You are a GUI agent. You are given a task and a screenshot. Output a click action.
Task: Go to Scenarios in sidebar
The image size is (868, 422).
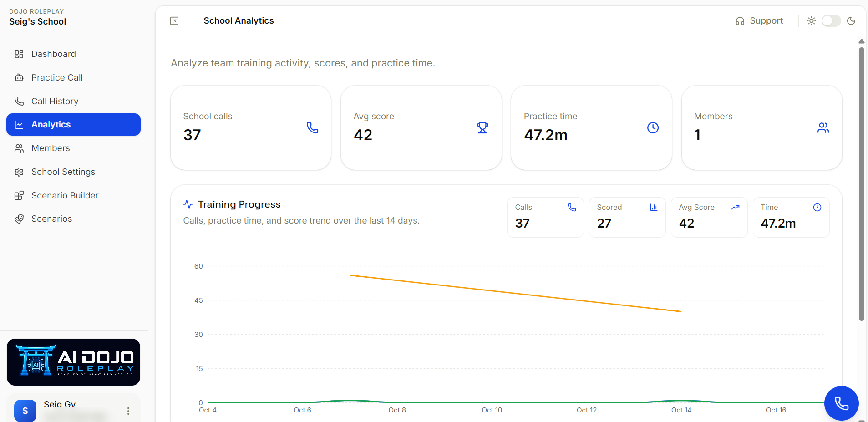click(x=73, y=219)
